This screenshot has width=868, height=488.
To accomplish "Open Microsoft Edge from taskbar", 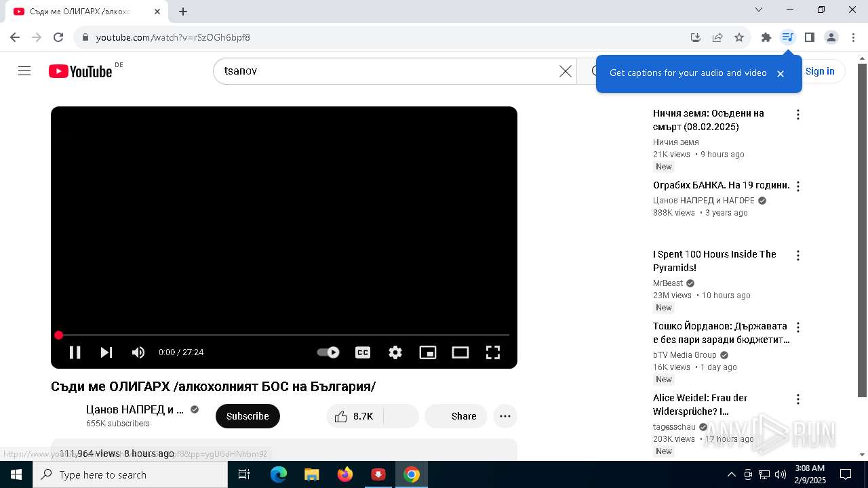I will click(279, 474).
